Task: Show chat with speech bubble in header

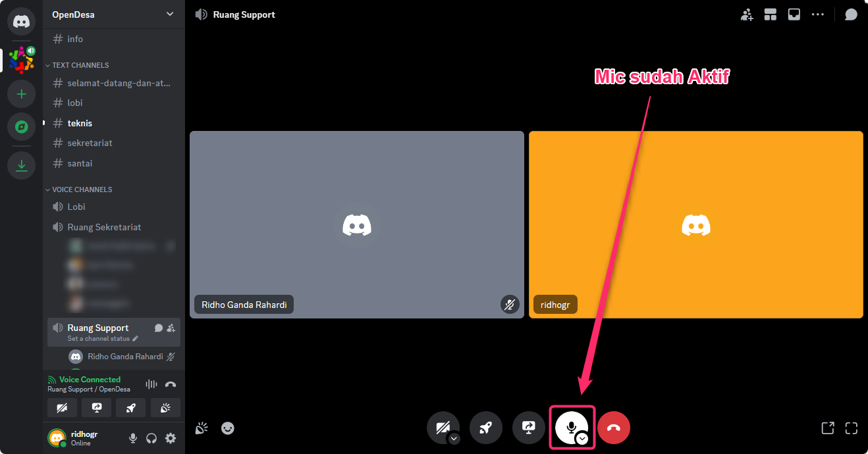Action: point(851,14)
